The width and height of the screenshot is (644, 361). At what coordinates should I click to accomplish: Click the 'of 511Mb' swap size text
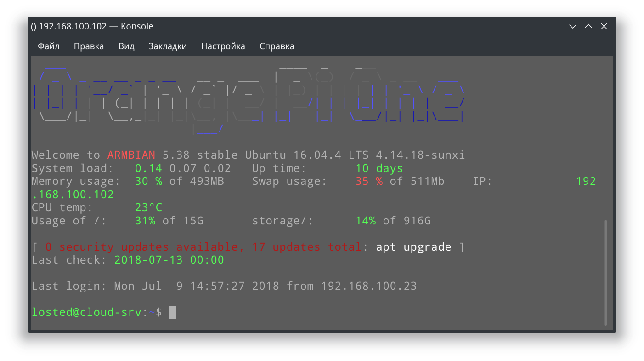point(417,181)
